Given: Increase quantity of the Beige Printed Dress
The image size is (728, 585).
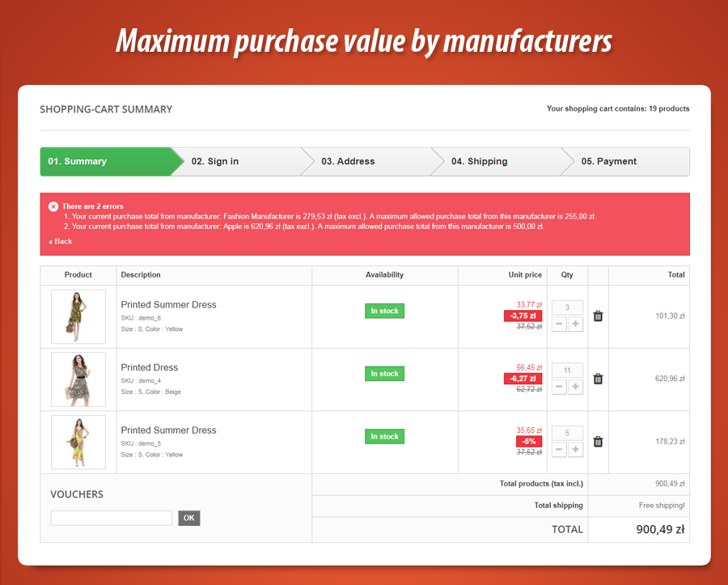Looking at the screenshot, I should pos(575,387).
